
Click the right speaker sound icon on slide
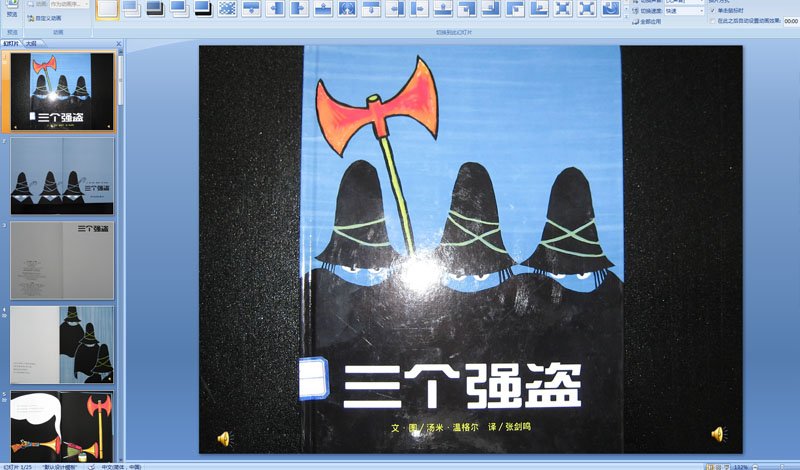[x=718, y=434]
